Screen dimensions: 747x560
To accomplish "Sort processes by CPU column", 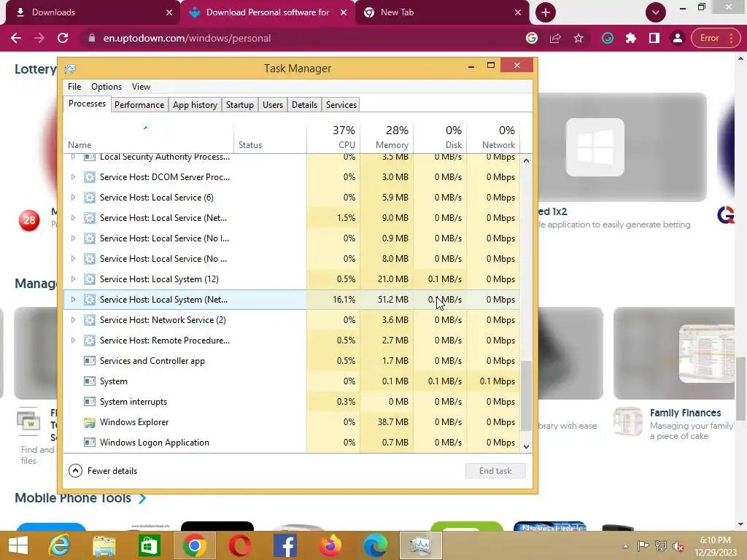I will (333, 137).
